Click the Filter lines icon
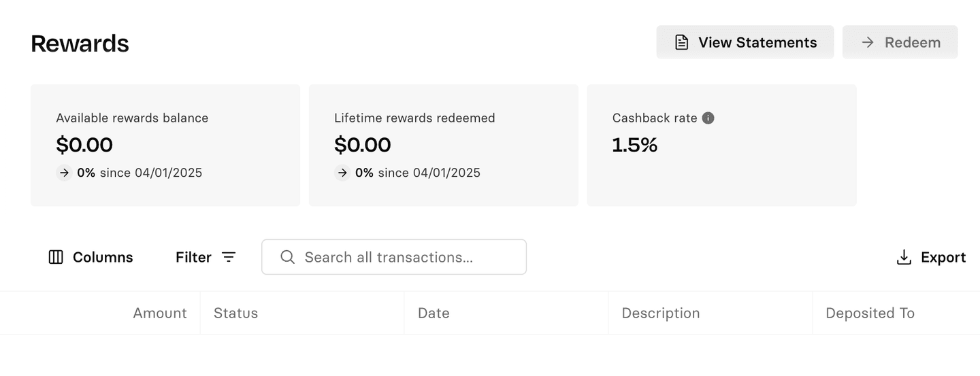Screen dimensions: 980x376 tap(229, 257)
